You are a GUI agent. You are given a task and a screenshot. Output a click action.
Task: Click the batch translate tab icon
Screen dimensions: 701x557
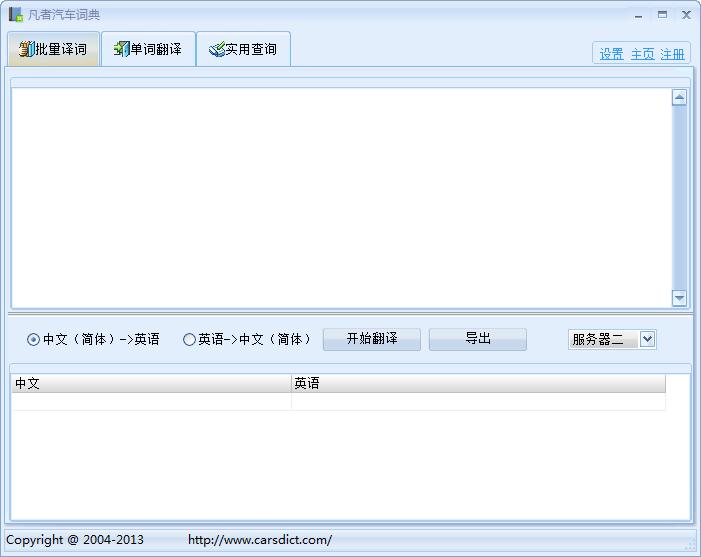coord(26,49)
